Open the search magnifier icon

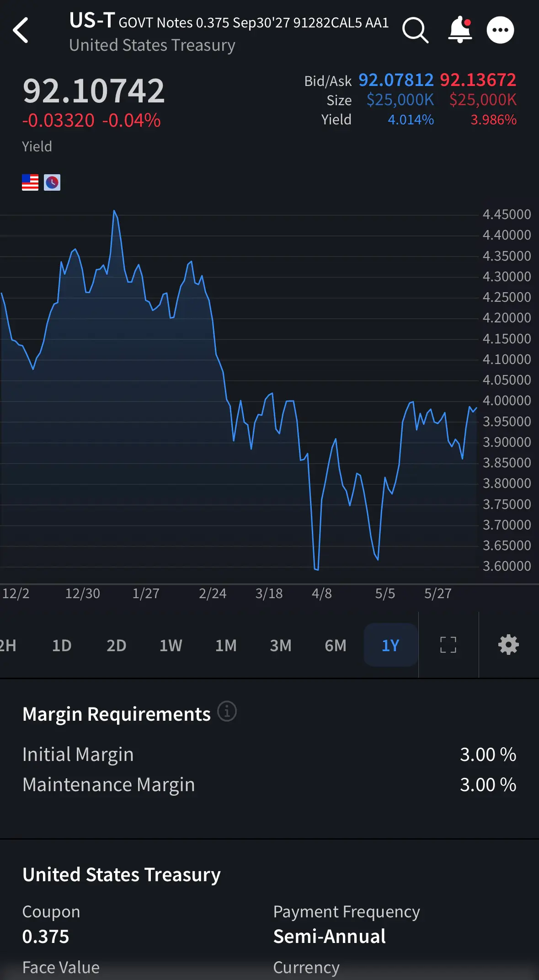[x=415, y=30]
